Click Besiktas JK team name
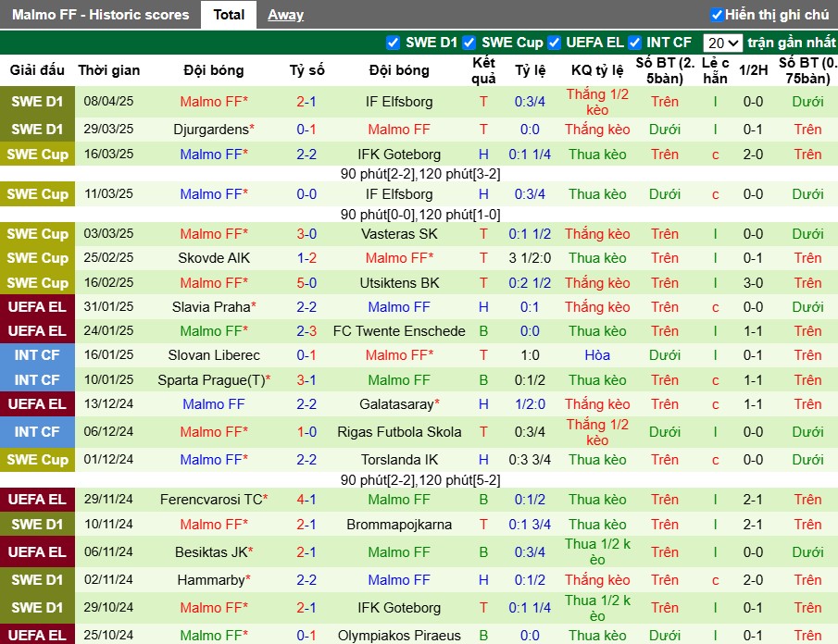838x644 pixels. (x=214, y=552)
